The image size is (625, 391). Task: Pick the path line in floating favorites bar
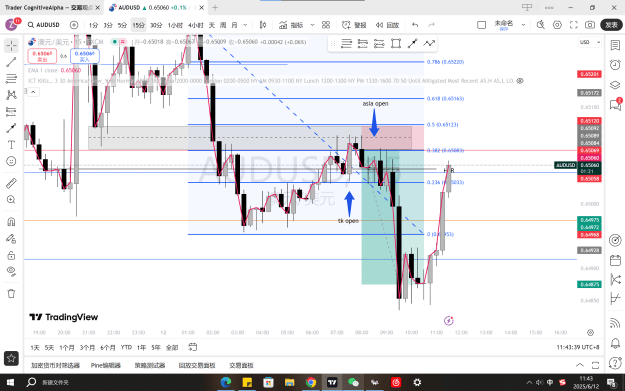click(429, 43)
